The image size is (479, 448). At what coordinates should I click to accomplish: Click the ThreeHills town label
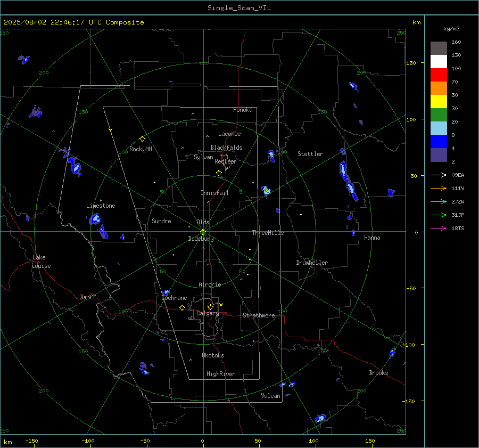[268, 233]
